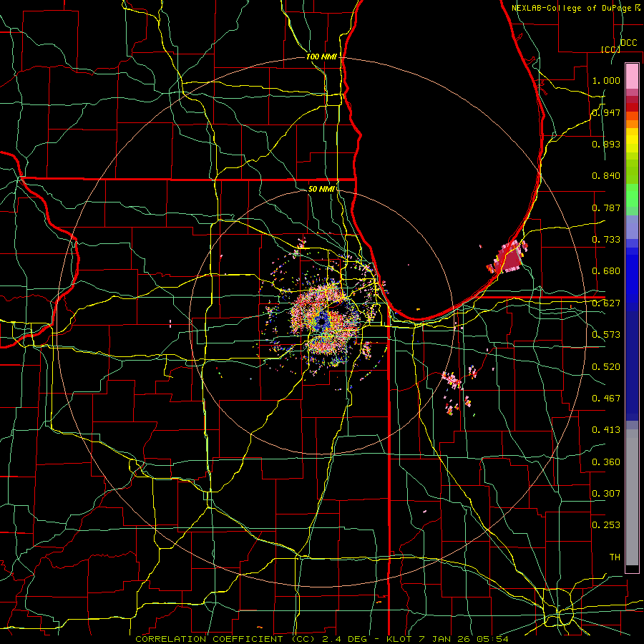The image size is (644, 644).
Task: Click the 100 NMI range ring label
Action: pyautogui.click(x=321, y=57)
